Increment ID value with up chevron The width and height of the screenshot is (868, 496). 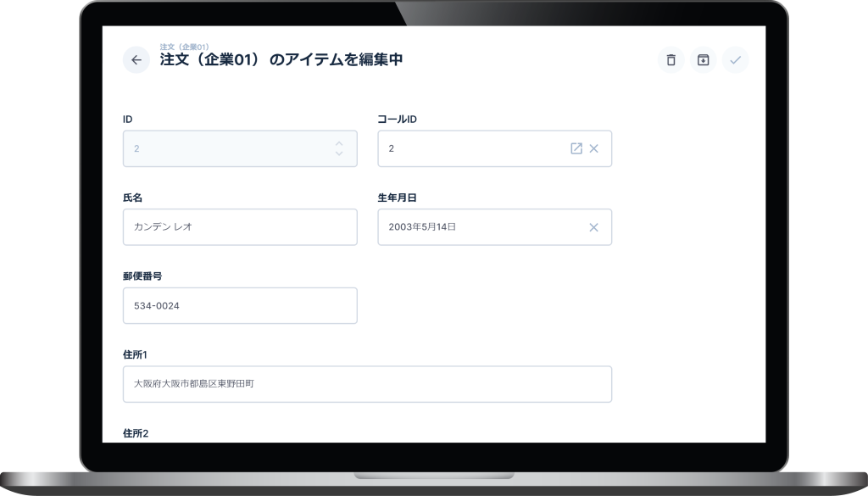pyautogui.click(x=339, y=143)
